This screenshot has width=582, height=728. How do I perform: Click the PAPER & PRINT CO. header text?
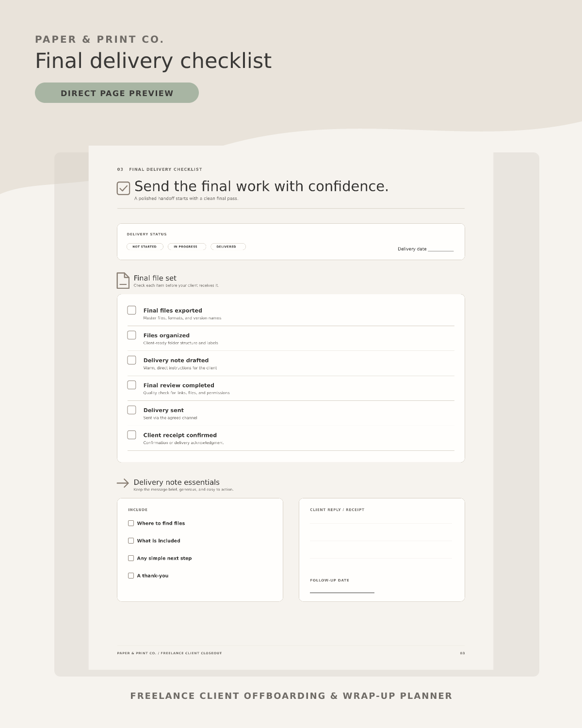pos(99,39)
